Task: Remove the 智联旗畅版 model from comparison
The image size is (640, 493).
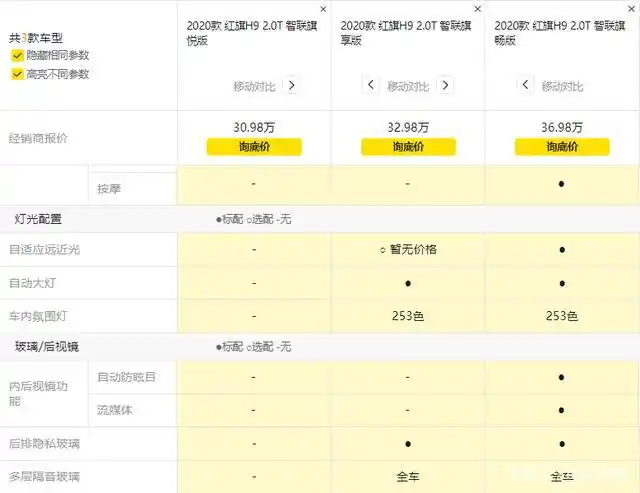Action: (631, 9)
